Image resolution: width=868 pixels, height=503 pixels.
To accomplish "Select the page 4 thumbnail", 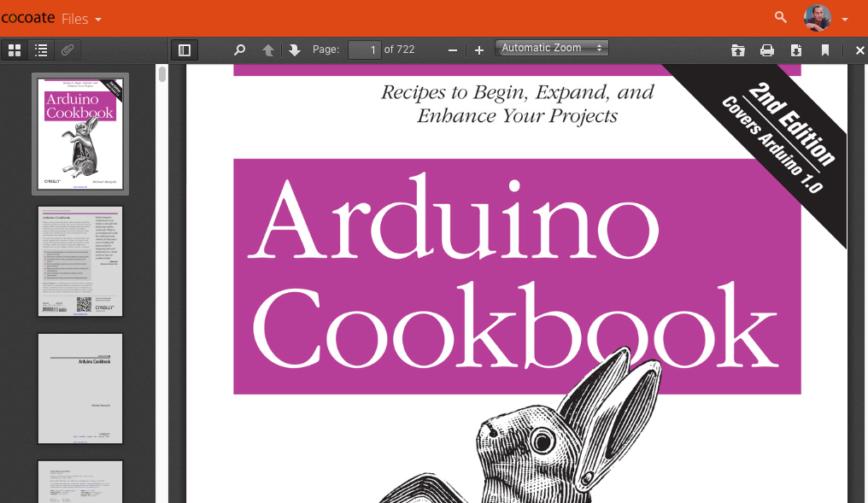I will [80, 482].
